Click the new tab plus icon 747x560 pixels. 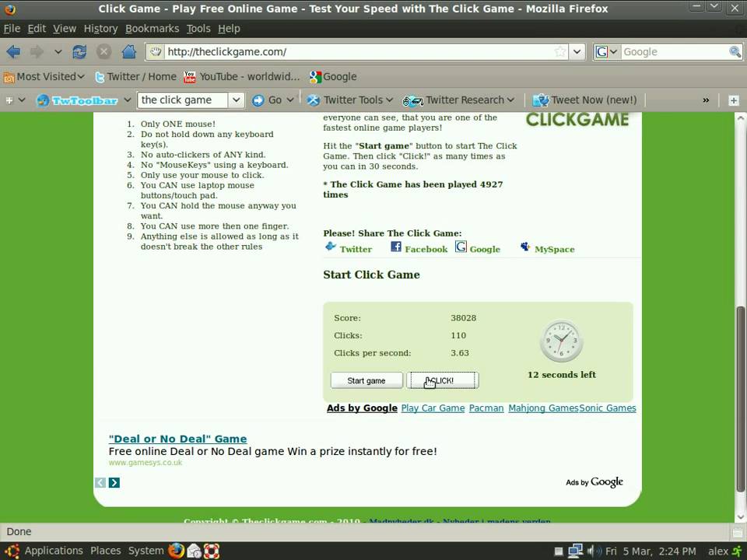click(734, 100)
